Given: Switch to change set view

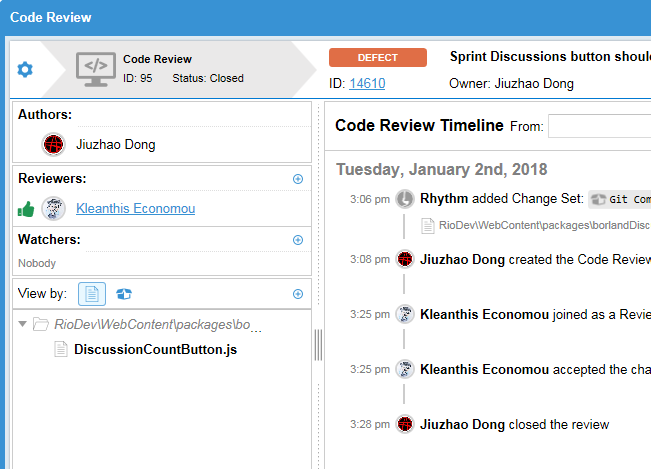Looking at the screenshot, I should 124,294.
